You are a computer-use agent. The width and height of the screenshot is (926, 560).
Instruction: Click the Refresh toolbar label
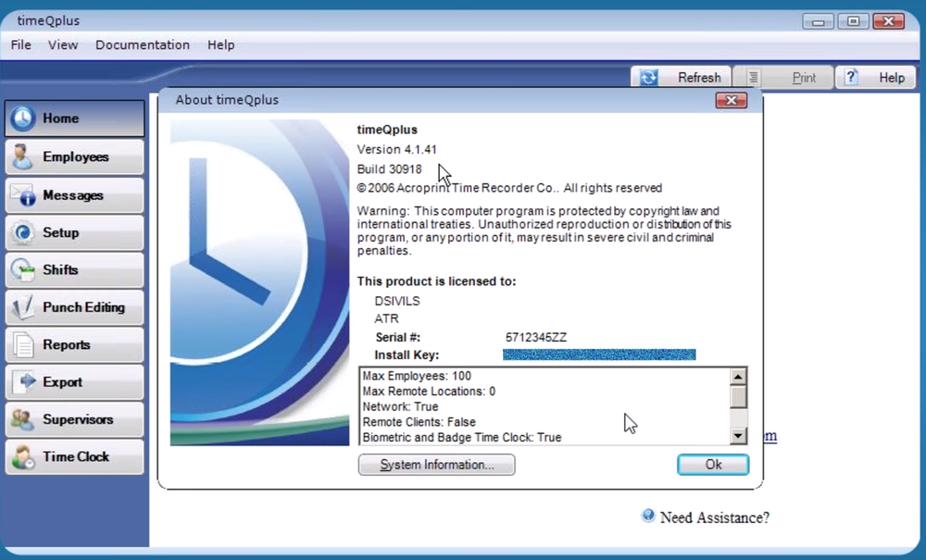click(x=699, y=78)
